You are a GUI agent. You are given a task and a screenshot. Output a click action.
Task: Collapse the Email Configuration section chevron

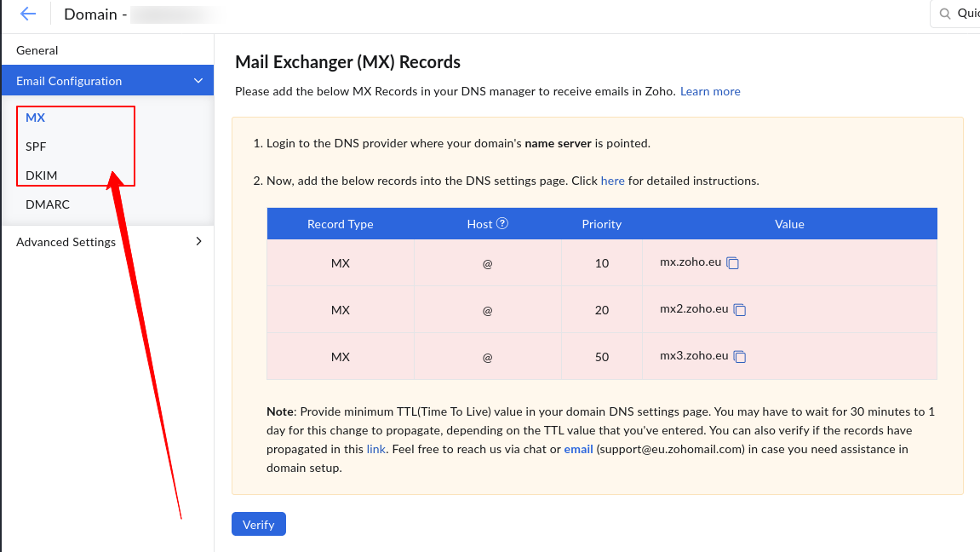click(x=198, y=81)
